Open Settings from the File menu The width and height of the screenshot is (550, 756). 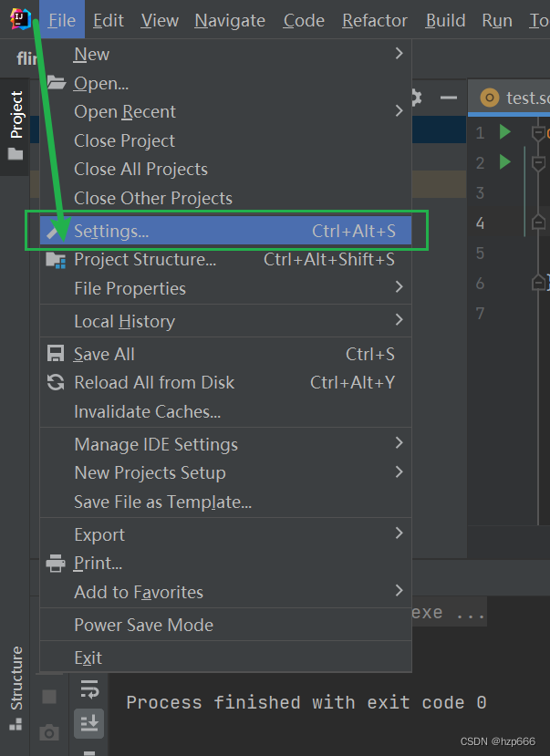111,232
